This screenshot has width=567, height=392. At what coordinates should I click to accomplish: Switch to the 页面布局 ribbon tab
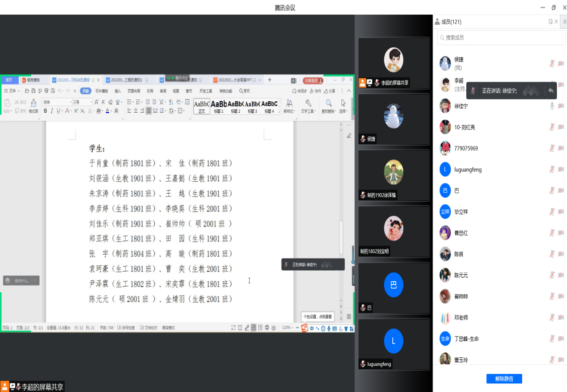134,91
